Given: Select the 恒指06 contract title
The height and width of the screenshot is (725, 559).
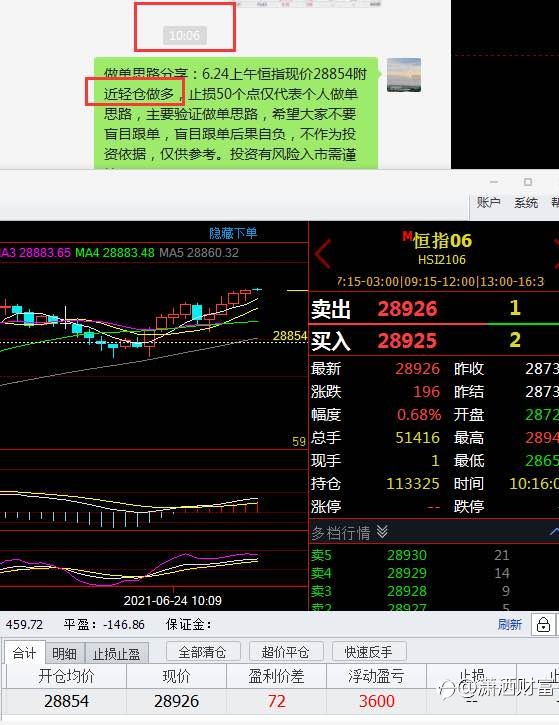Looking at the screenshot, I should pos(442,240).
